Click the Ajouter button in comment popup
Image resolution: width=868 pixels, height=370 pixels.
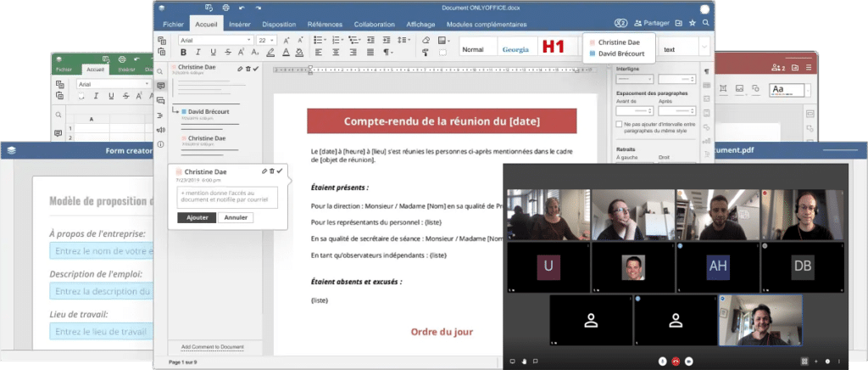click(197, 218)
